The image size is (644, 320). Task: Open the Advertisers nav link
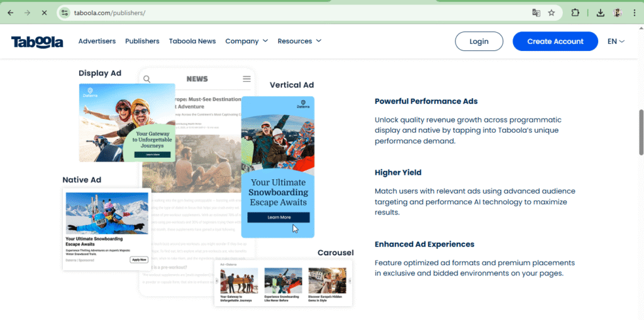pos(97,41)
